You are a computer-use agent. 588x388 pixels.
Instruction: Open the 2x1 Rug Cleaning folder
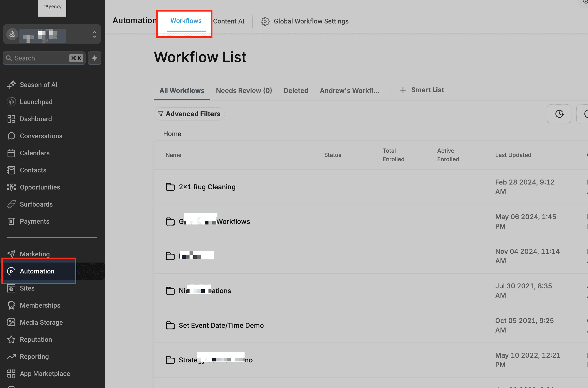207,187
